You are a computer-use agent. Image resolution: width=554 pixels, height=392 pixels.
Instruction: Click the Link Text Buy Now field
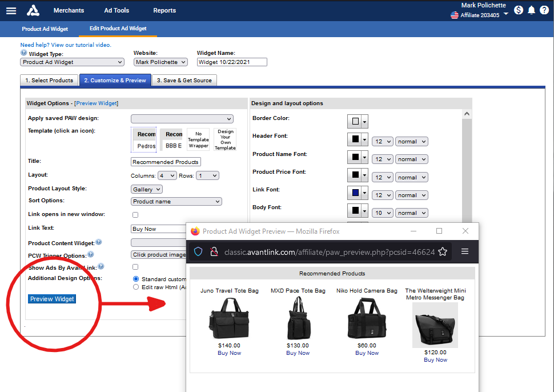click(x=158, y=229)
